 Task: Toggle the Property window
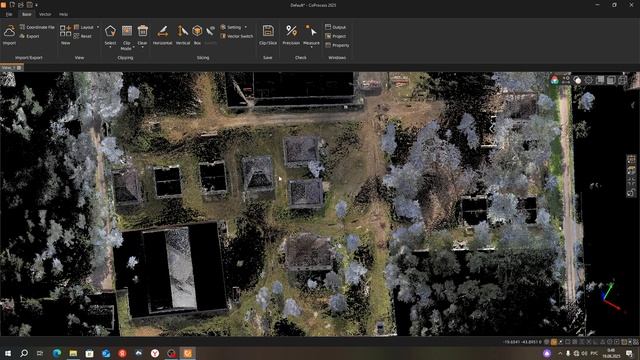pos(337,45)
